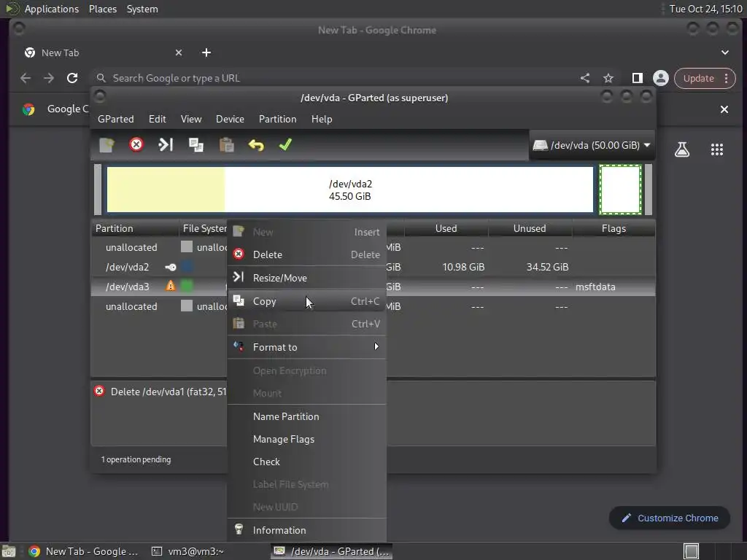747x560 pixels.
Task: Open the GParted menu
Action: (116, 119)
